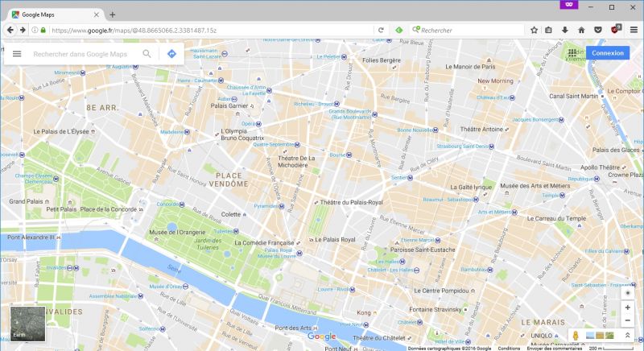The image size is (644, 351).
Task: Go back with the browser back arrow
Action: coord(10,30)
